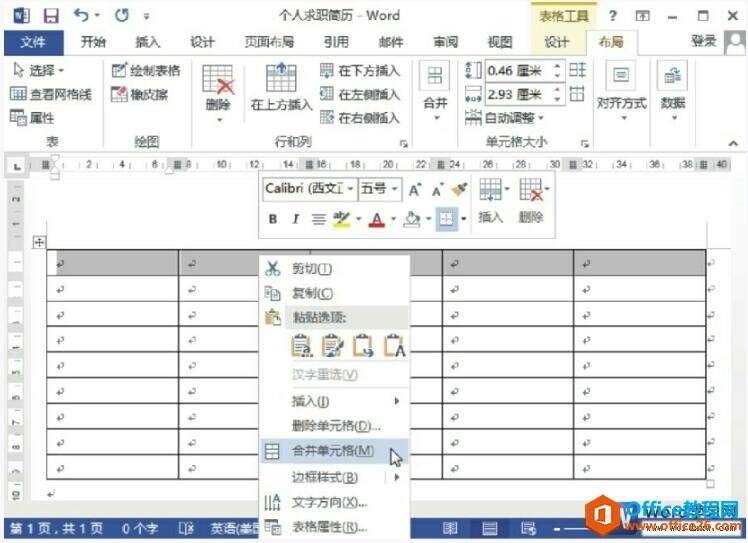Viewport: 748px width, 543px height.
Task: Open Delete Cells (删除单元格) dialog
Action: coord(335,426)
